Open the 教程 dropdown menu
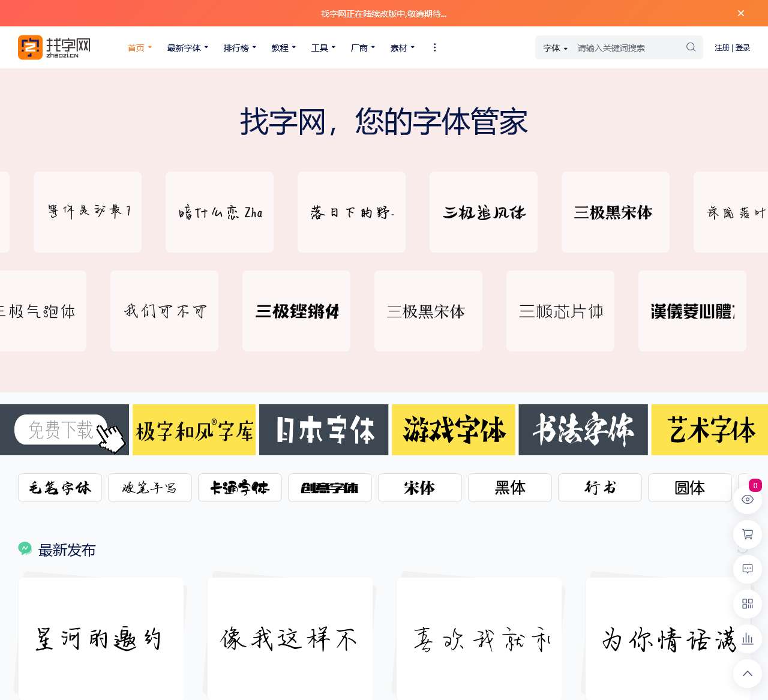 [284, 48]
